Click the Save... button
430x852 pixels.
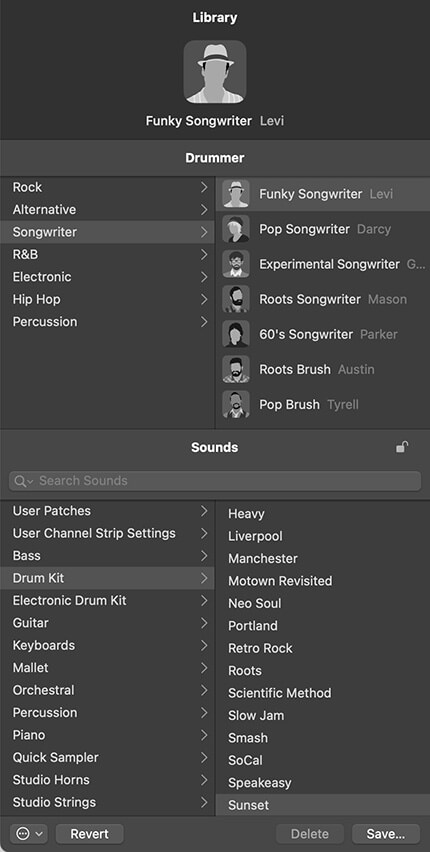pyautogui.click(x=386, y=834)
